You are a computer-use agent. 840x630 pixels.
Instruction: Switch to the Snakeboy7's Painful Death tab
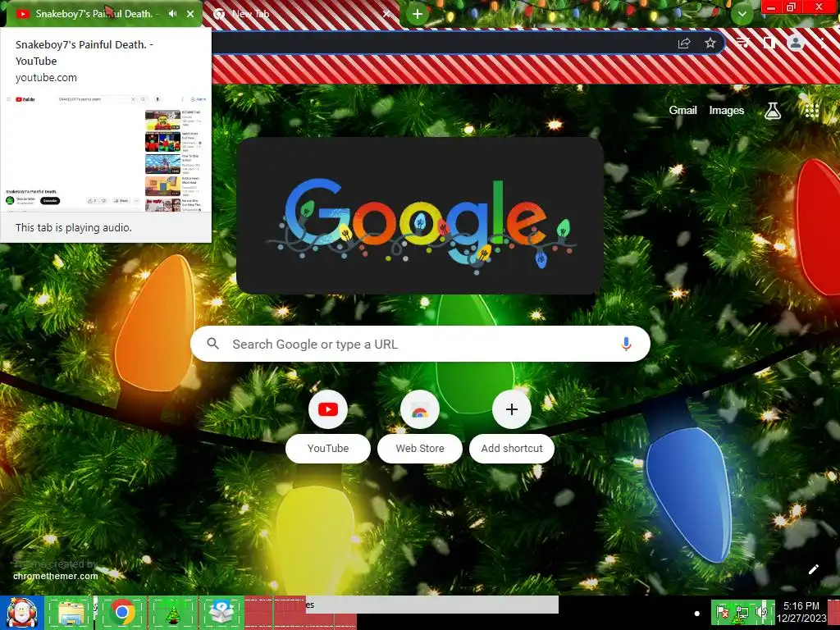click(x=94, y=14)
